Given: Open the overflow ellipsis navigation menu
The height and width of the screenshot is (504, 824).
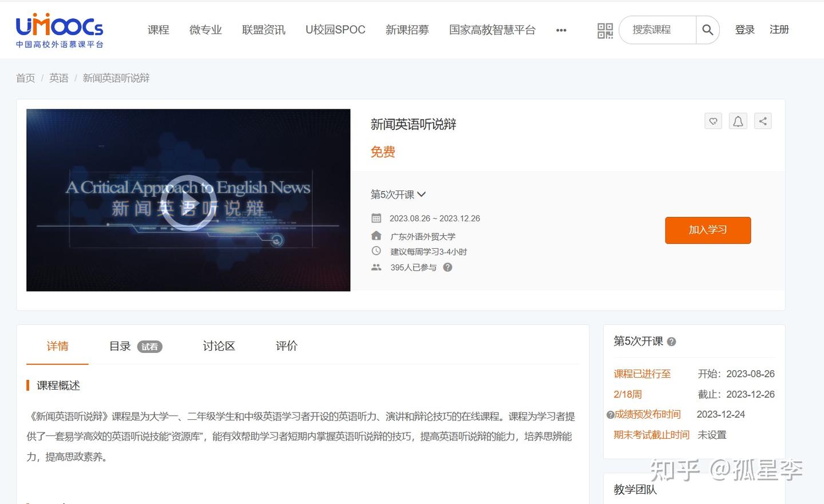Looking at the screenshot, I should point(561,30).
